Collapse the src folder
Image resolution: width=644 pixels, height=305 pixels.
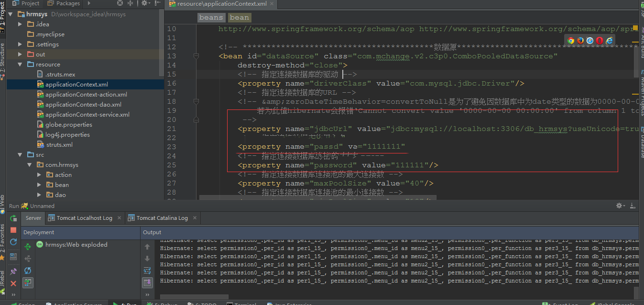20,155
